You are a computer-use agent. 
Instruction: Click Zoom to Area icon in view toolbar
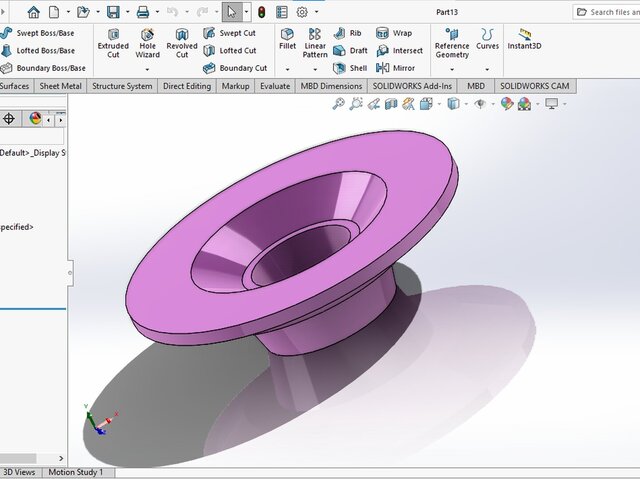[x=356, y=104]
